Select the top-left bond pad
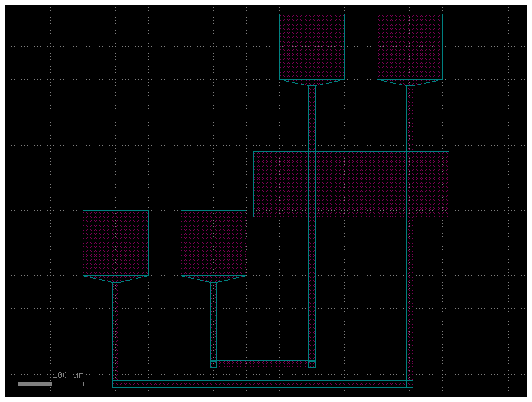This screenshot has width=532, height=402. pyautogui.click(x=312, y=46)
